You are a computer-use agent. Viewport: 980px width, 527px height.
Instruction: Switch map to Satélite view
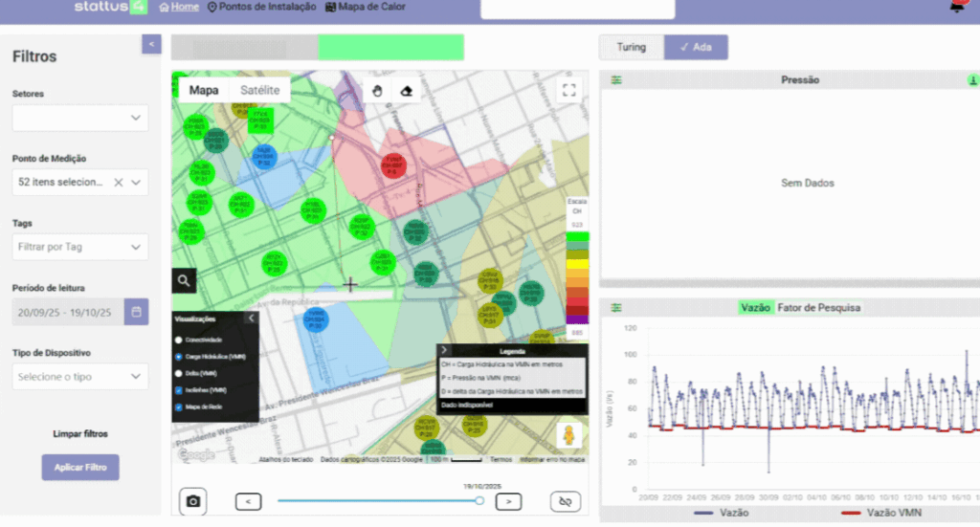[x=259, y=90]
